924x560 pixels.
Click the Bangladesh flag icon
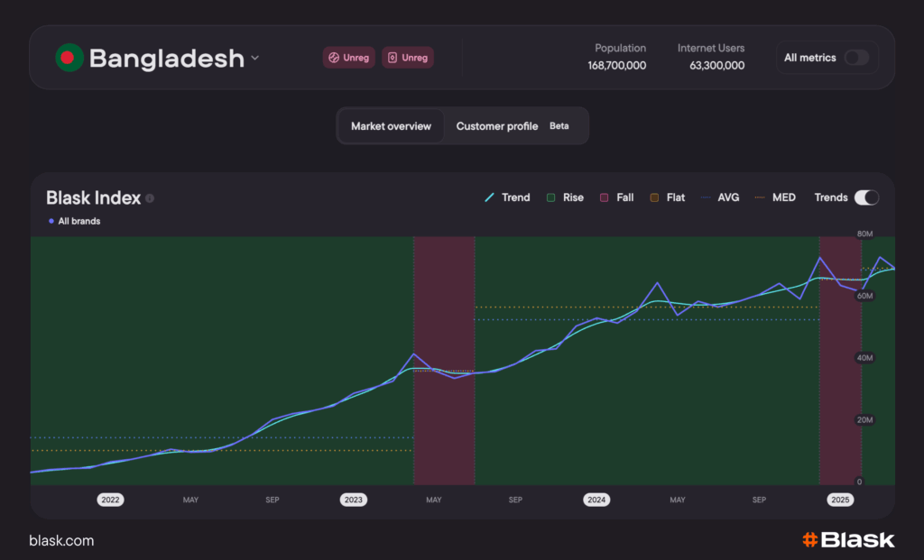[69, 58]
